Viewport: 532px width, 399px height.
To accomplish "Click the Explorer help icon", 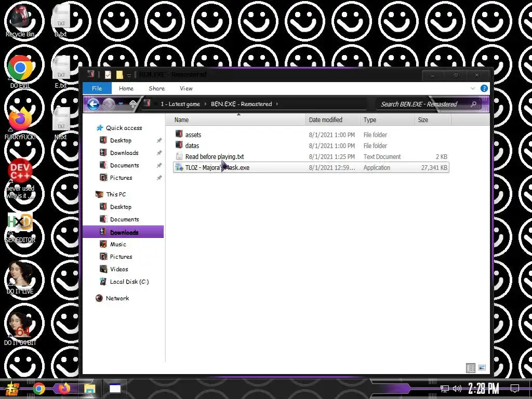I will (x=484, y=88).
